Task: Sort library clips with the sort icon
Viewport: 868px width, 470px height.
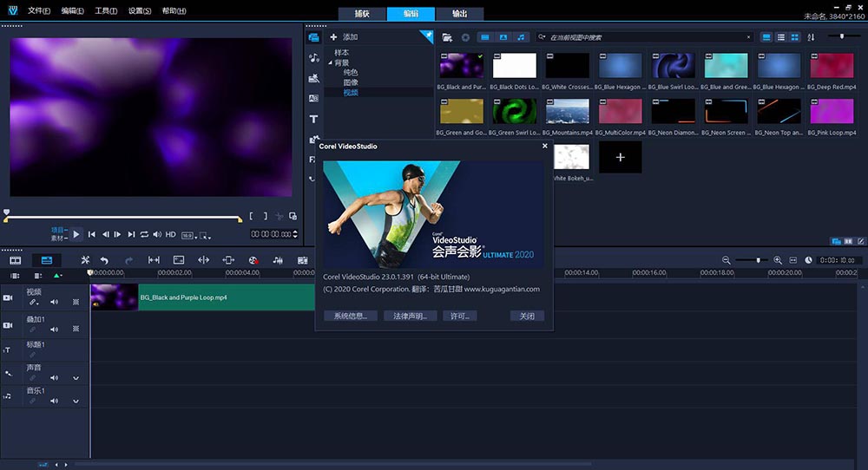Action: click(x=811, y=37)
